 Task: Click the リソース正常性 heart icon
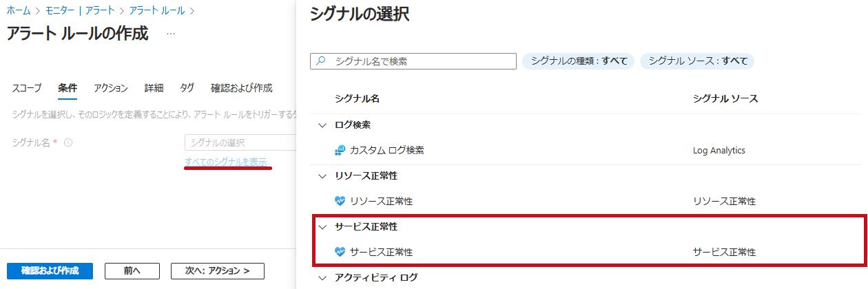coord(340,201)
